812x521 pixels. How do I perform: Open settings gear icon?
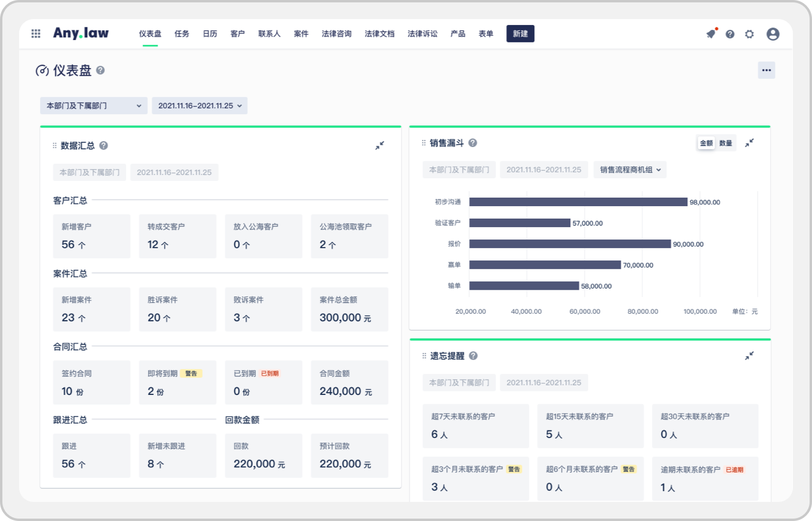pyautogui.click(x=749, y=34)
